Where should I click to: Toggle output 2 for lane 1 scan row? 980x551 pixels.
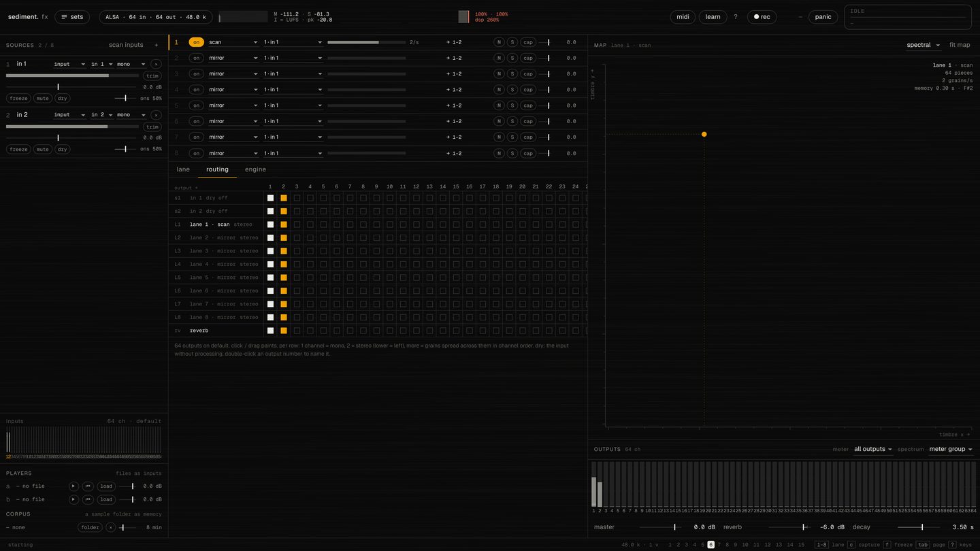coord(284,224)
